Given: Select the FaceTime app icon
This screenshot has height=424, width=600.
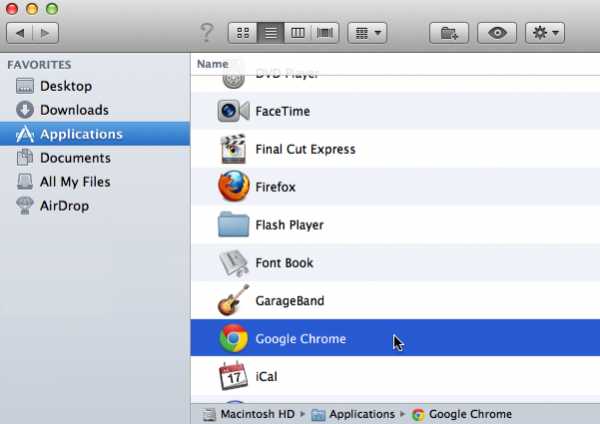Looking at the screenshot, I should tap(233, 111).
